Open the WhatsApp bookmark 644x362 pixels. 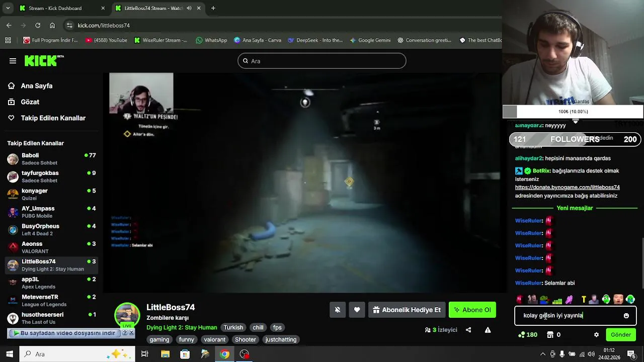(x=211, y=40)
